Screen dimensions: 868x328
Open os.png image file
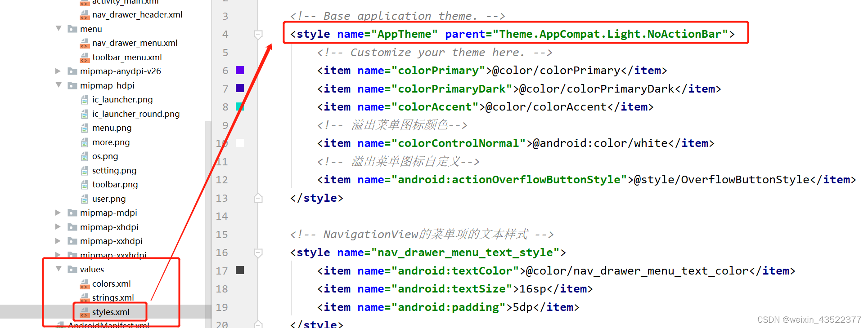click(x=105, y=156)
